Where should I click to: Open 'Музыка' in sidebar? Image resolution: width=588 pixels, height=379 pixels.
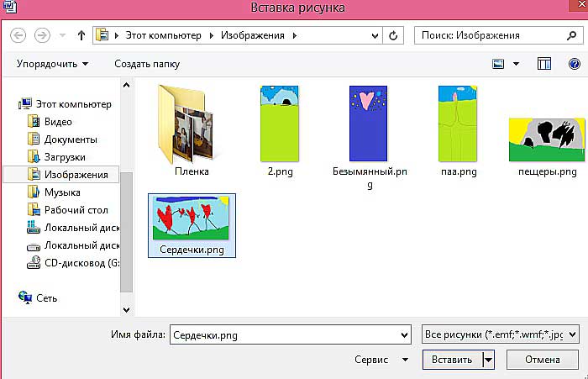coord(62,192)
